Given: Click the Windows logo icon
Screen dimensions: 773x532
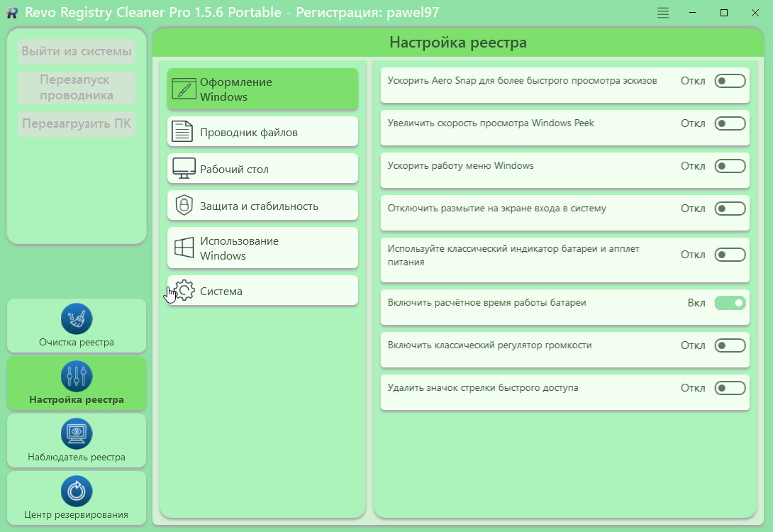Looking at the screenshot, I should 184,248.
